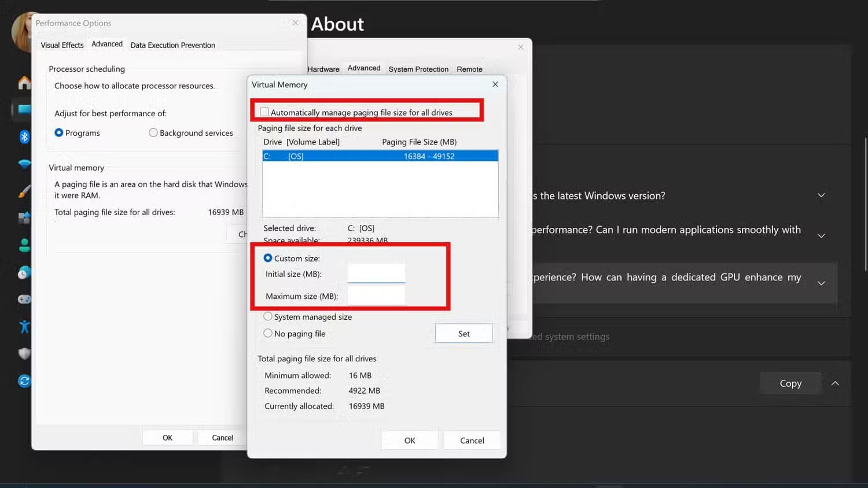868x488 pixels.
Task: Choose the No paging file option
Action: [268, 334]
